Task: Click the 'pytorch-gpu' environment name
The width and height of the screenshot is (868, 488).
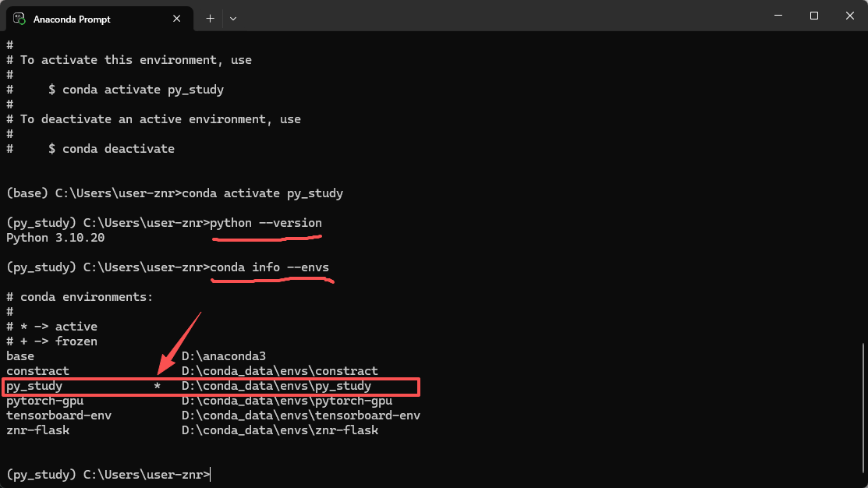Action: click(x=44, y=401)
